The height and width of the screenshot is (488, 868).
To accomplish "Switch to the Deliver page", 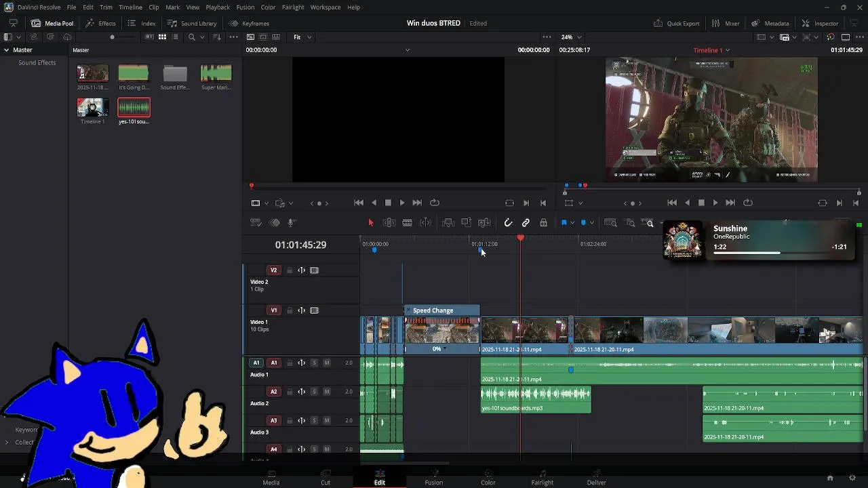I will [x=597, y=478].
